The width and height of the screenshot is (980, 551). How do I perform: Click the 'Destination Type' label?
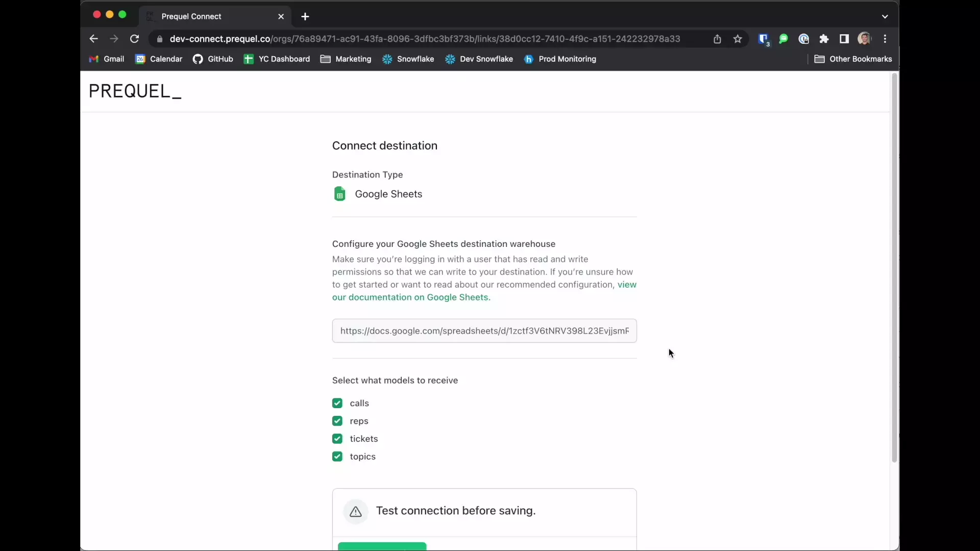[x=367, y=174]
